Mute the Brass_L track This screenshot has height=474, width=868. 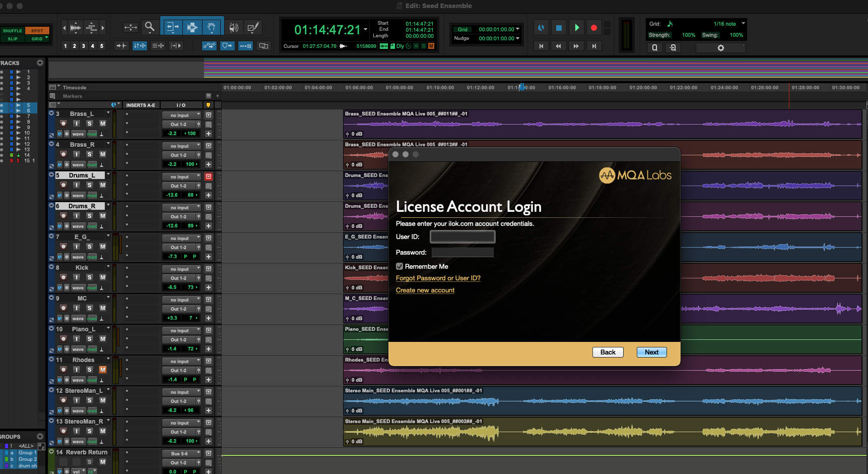pyautogui.click(x=103, y=124)
